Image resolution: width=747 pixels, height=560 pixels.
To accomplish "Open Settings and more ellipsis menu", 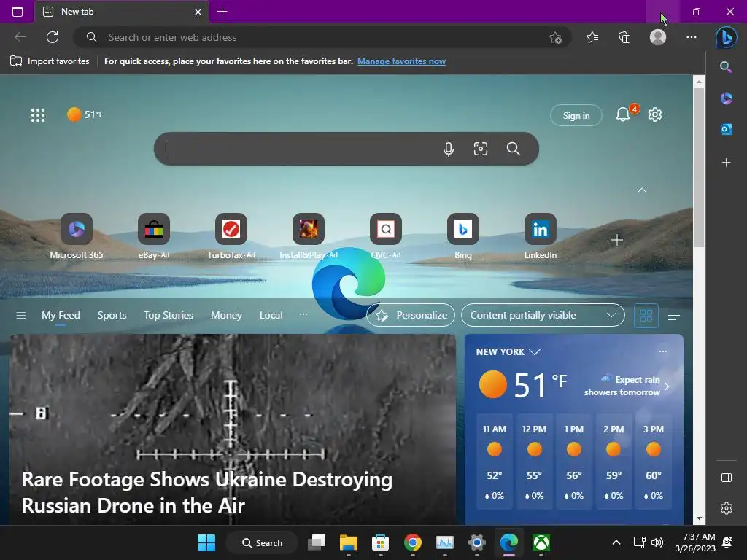I will (x=692, y=37).
